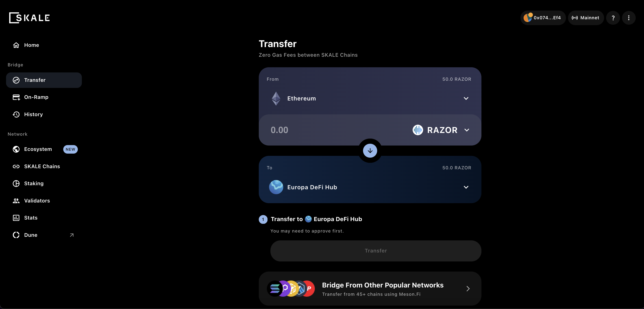
Task: Select the Transfer bridge icon
Action: pos(16,80)
